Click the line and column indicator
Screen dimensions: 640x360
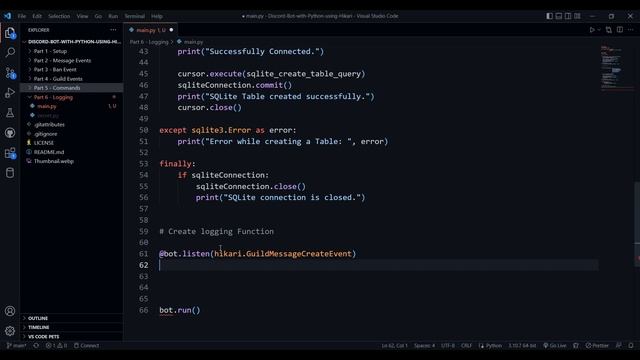pos(394,346)
